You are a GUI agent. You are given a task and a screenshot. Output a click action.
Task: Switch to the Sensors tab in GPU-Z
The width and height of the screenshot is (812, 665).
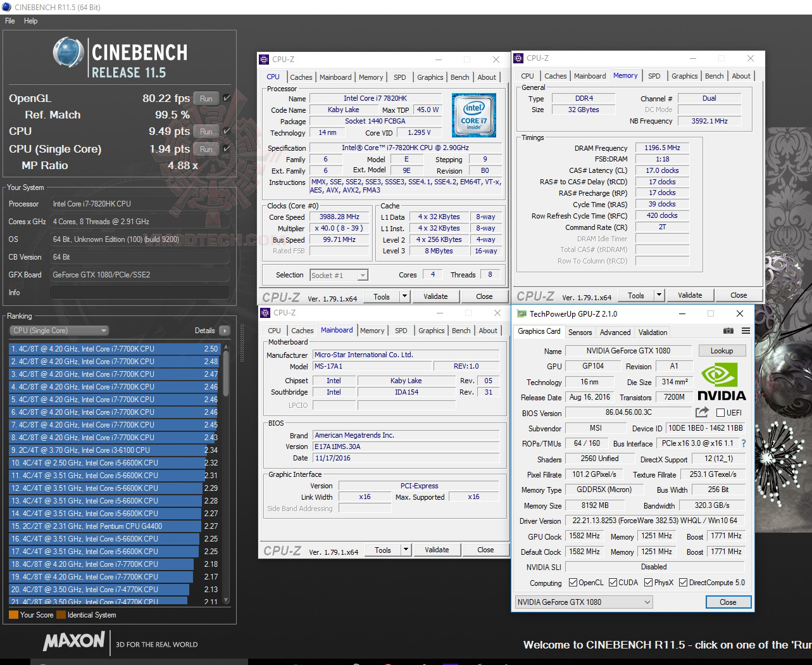pyautogui.click(x=580, y=332)
